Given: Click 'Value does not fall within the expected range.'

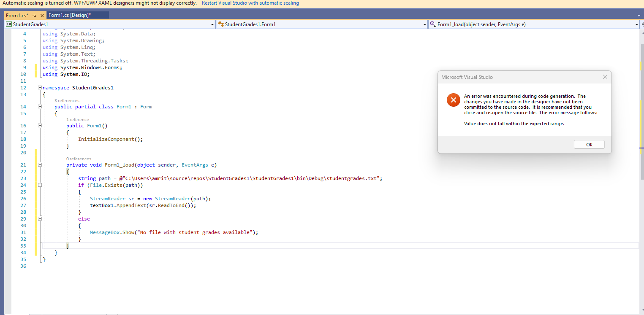Looking at the screenshot, I should [514, 124].
